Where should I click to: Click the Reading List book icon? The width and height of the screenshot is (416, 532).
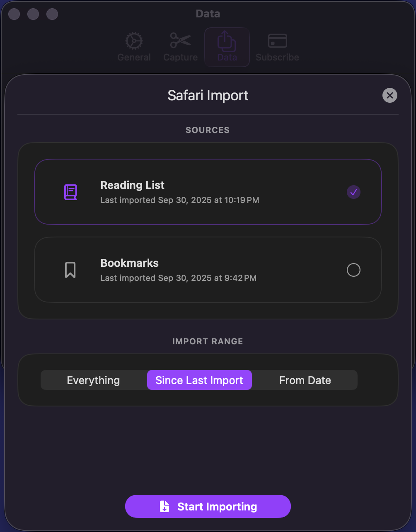click(x=70, y=192)
